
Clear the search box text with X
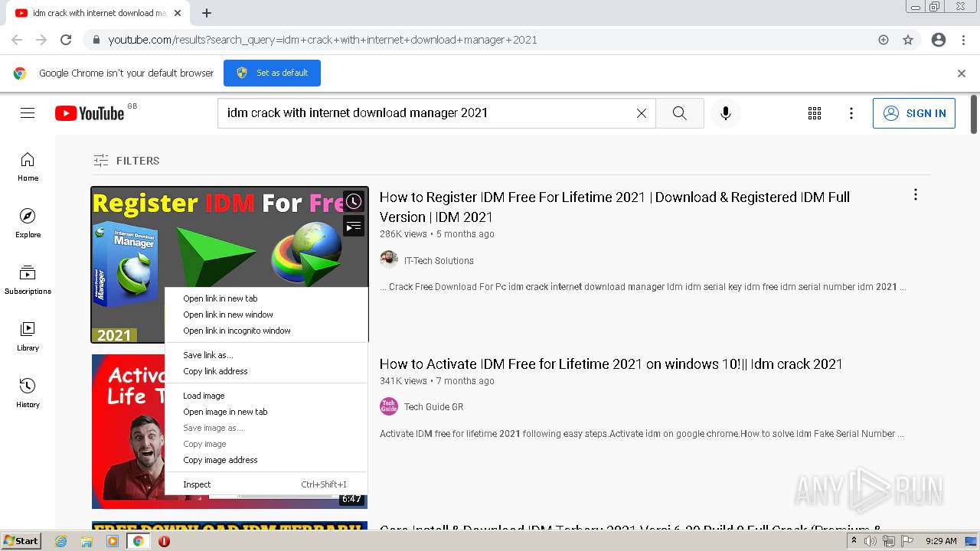tap(642, 113)
